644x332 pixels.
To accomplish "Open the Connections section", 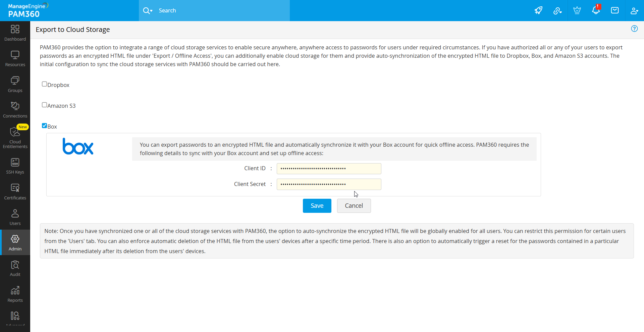I will tap(15, 109).
